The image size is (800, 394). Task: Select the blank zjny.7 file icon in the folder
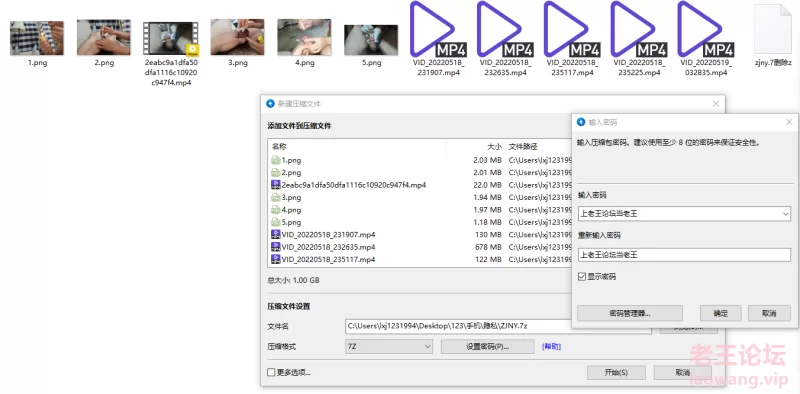772,29
